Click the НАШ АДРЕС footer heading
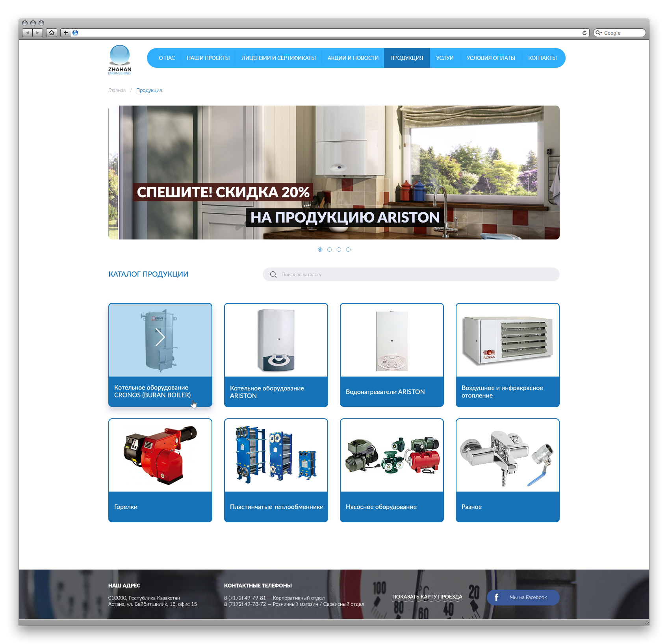Image resolution: width=668 pixels, height=644 pixels. click(x=124, y=586)
